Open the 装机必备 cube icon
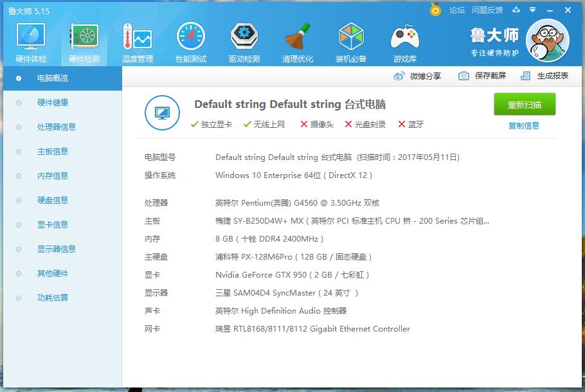Viewport: 585px width, 392px height. click(x=351, y=39)
